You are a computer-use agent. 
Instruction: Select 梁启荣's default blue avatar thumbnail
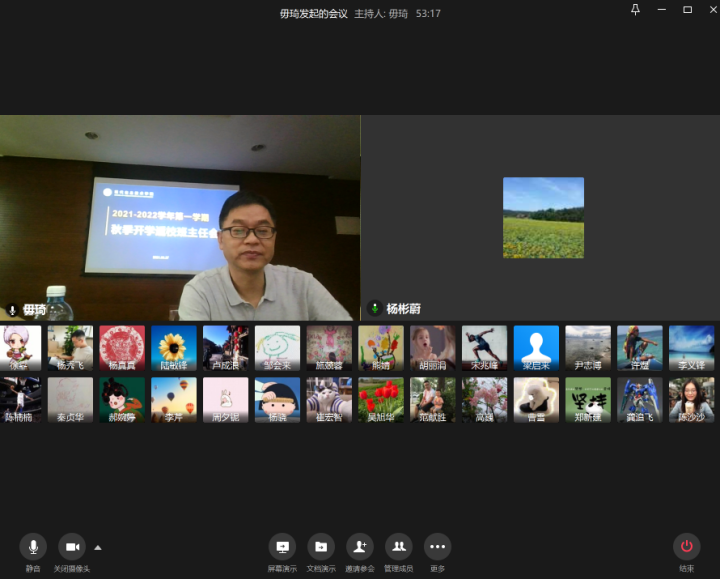536,346
